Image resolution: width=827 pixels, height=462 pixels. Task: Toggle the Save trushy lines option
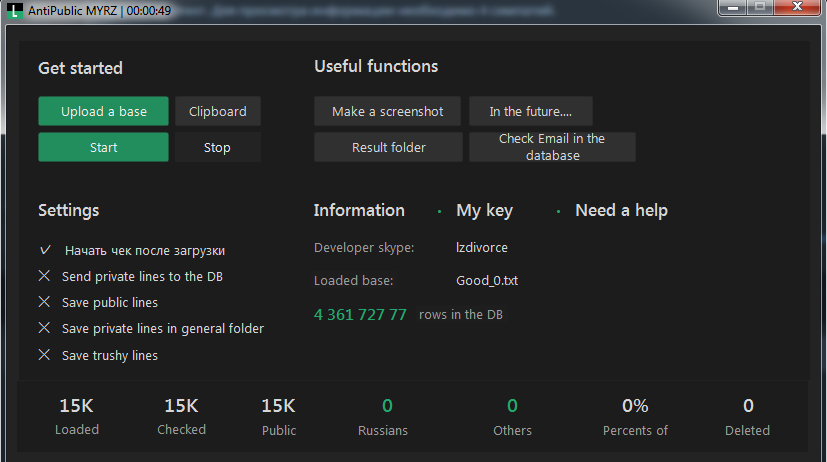click(x=44, y=355)
